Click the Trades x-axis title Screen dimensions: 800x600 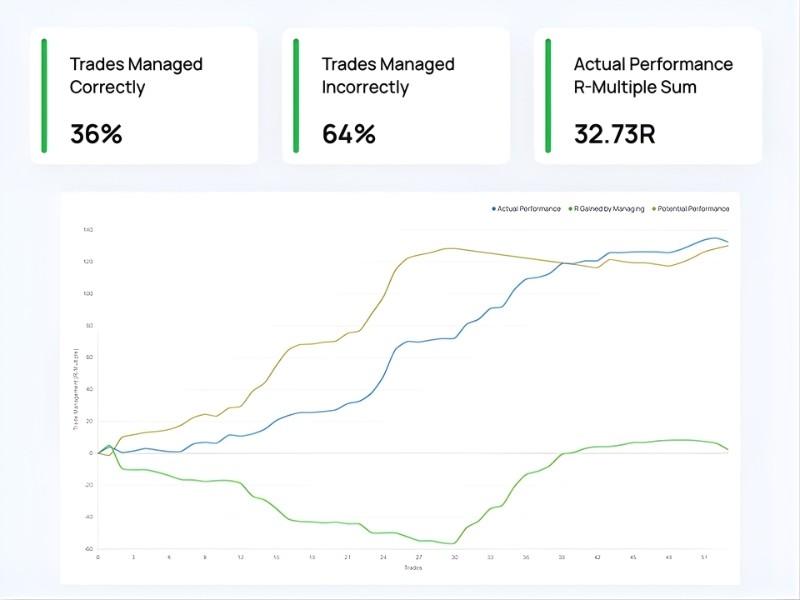[x=413, y=567]
